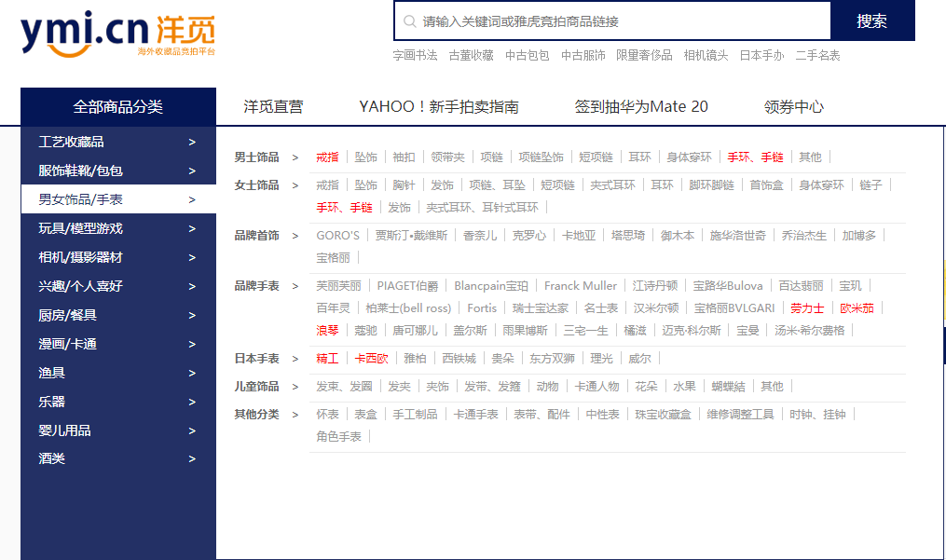
Task: Select the 卡地亚 brand link
Action: 579,236
